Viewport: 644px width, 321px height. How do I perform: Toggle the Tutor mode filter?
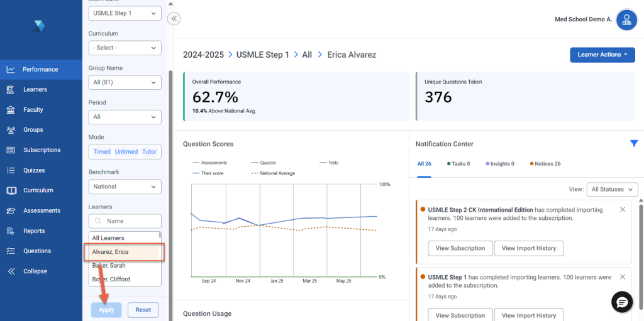149,151
